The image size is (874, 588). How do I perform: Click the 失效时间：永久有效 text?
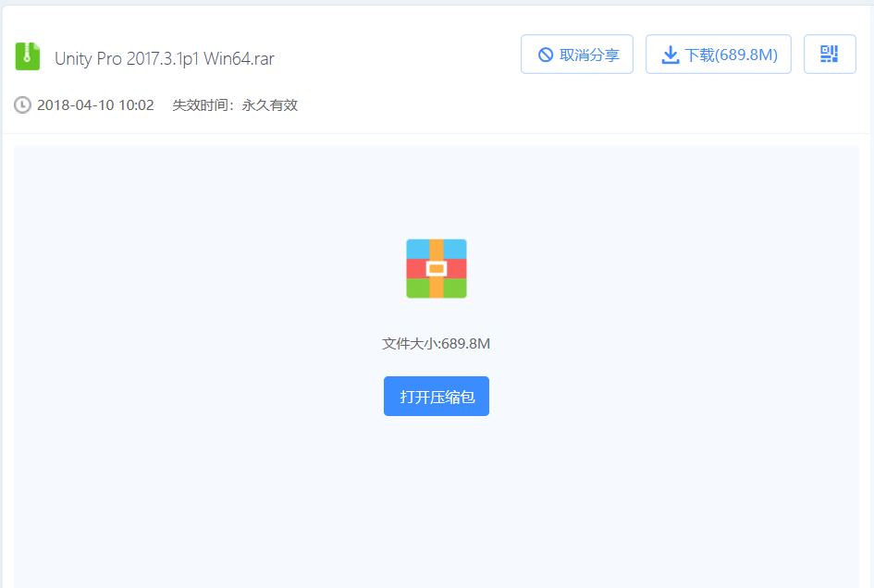235,104
